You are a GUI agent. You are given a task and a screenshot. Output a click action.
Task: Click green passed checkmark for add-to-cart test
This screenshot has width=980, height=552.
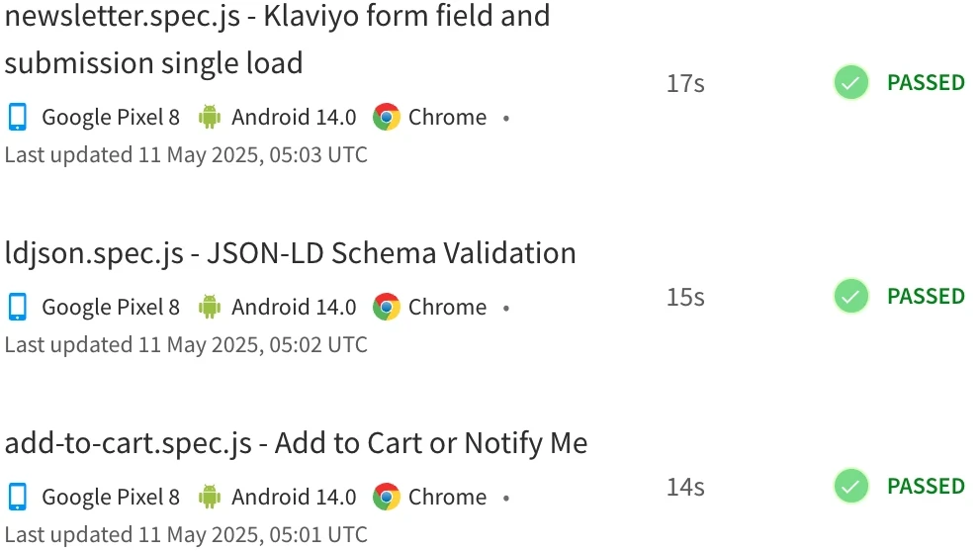[x=851, y=487]
